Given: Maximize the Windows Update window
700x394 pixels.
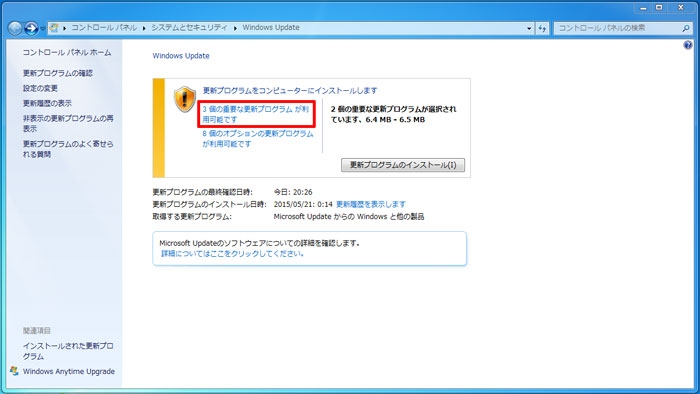Looking at the screenshot, I should point(659,8).
